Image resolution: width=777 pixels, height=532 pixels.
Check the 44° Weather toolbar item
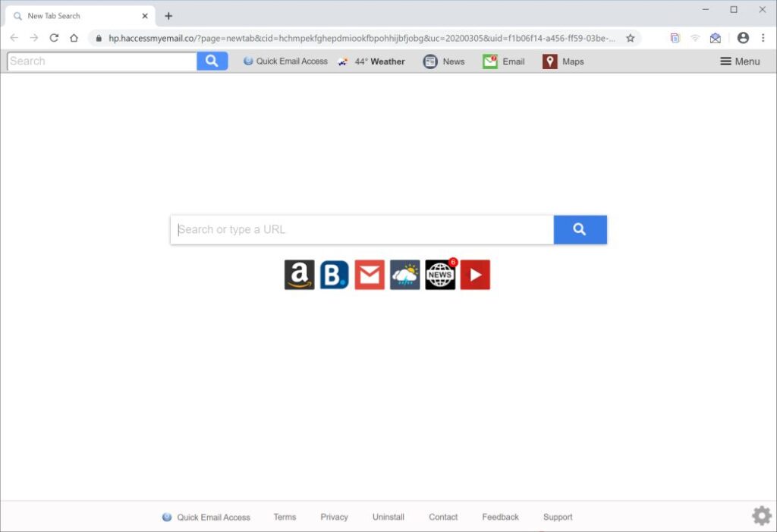[x=371, y=61]
